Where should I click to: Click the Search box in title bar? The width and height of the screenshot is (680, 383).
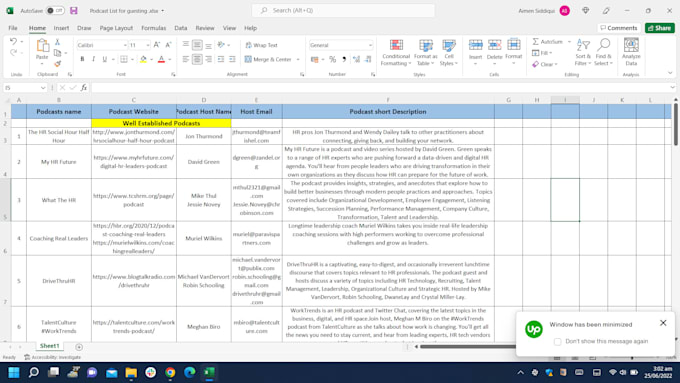343,10
